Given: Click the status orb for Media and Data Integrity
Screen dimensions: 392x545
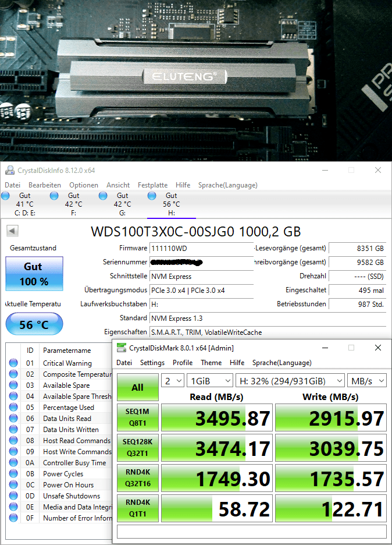Looking at the screenshot, I should [13, 507].
